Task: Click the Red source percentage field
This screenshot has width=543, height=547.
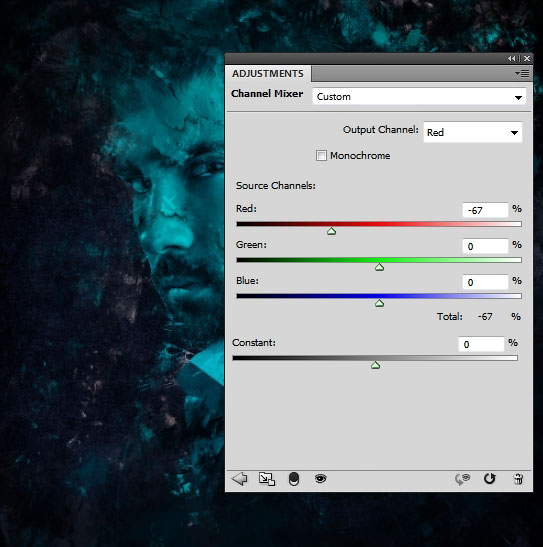Action: point(485,210)
